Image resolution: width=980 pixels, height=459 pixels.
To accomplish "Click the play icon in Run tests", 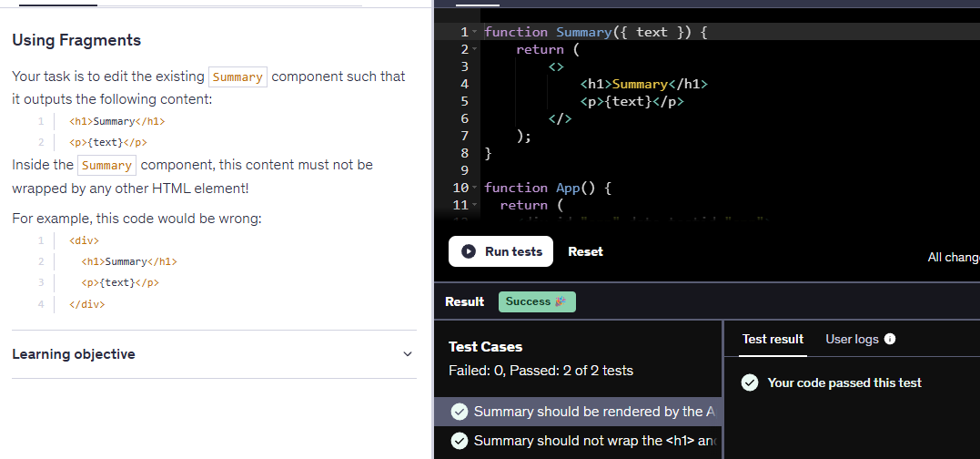I will pos(469,251).
